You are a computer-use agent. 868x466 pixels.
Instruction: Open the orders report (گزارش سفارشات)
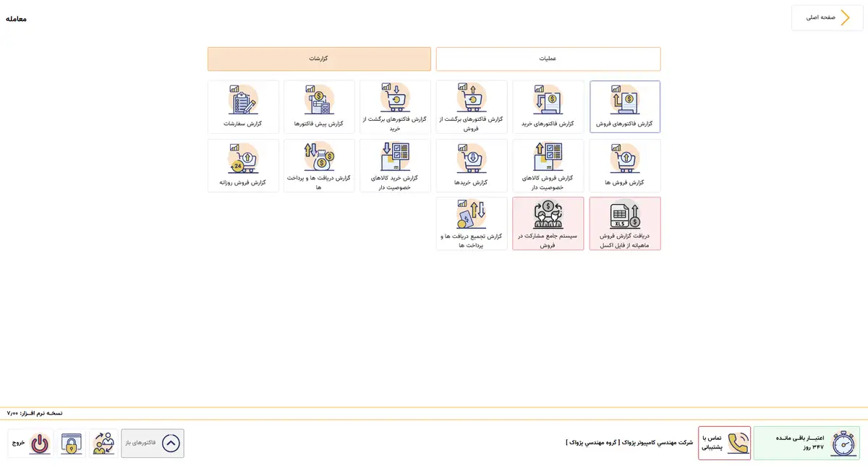[x=243, y=106]
